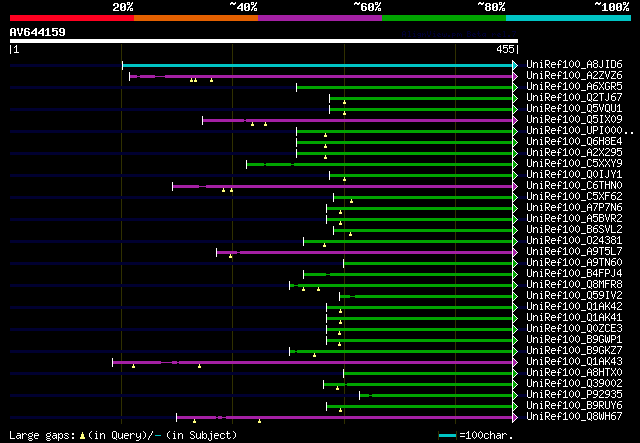
Task: Click the white query sequence bar
Action: pos(264,41)
